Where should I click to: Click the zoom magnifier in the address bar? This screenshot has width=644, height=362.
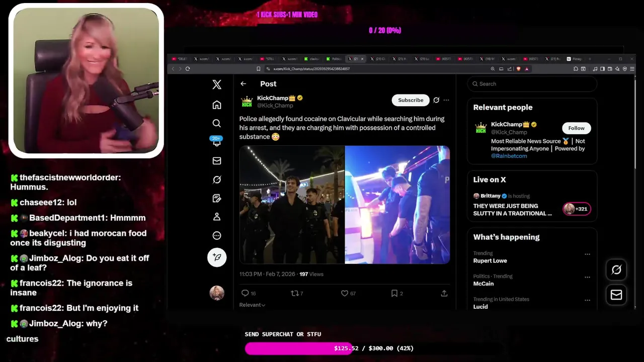click(493, 69)
